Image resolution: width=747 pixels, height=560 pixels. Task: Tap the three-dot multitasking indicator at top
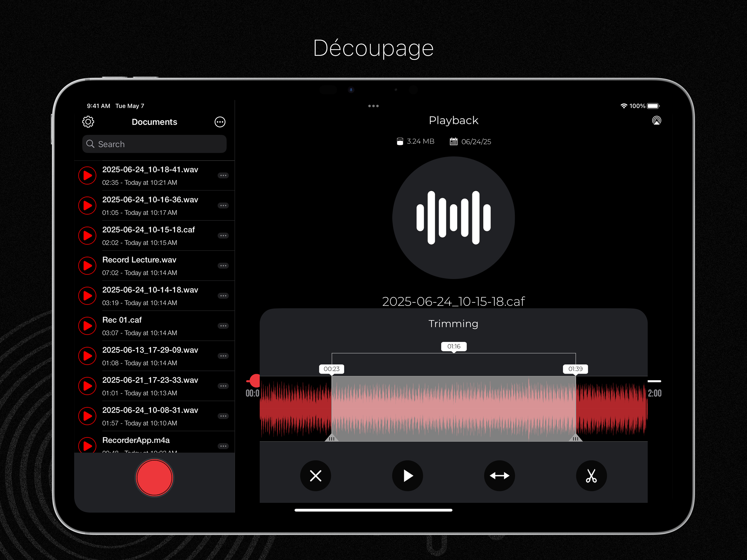point(373,106)
